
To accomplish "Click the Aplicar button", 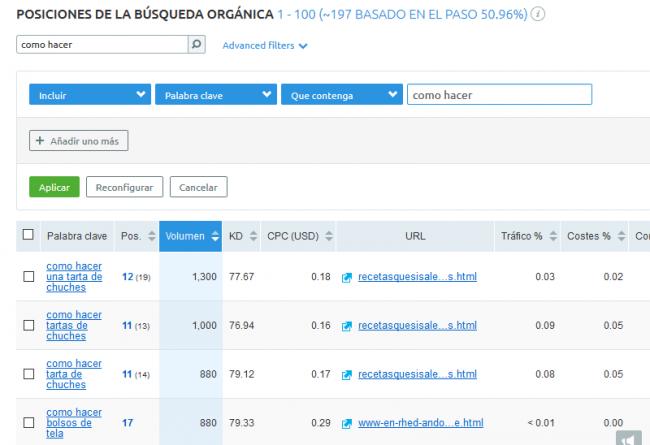I will tap(54, 187).
